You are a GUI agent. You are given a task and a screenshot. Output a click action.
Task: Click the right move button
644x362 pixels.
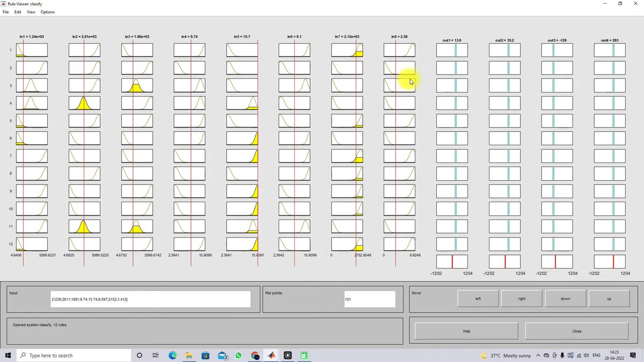[522, 299]
